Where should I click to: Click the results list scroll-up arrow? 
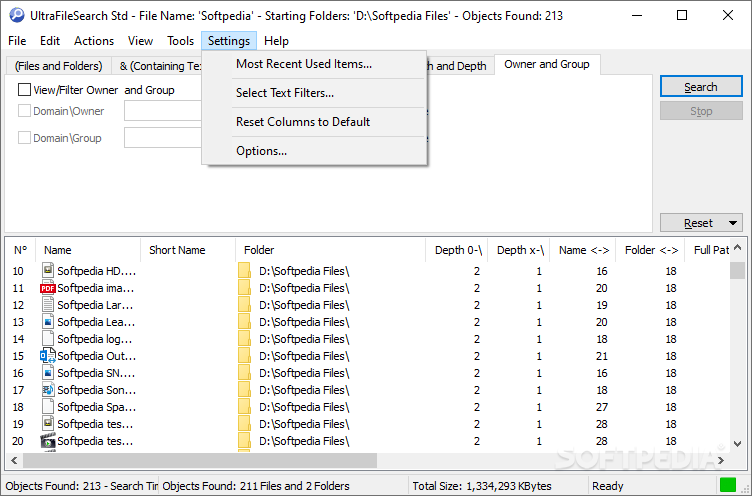point(738,248)
